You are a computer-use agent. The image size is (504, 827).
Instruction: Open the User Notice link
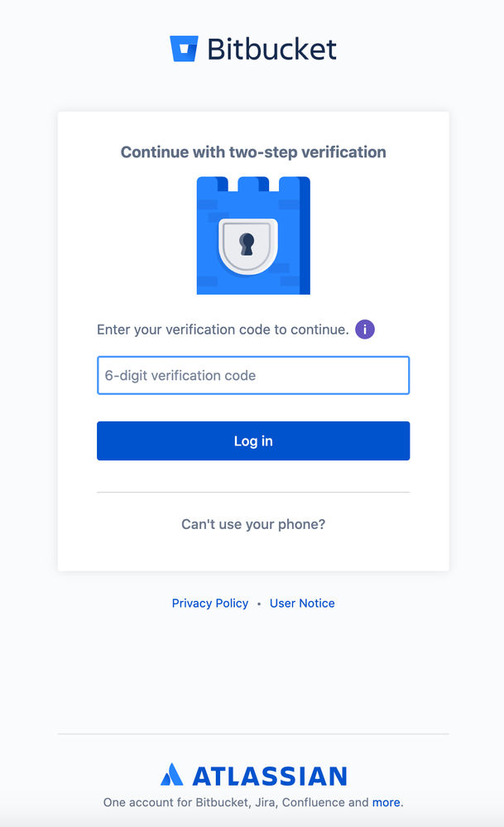pos(302,603)
